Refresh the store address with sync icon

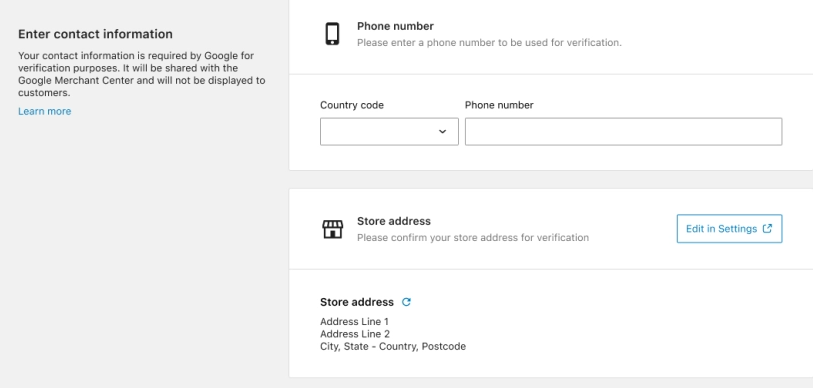click(406, 302)
